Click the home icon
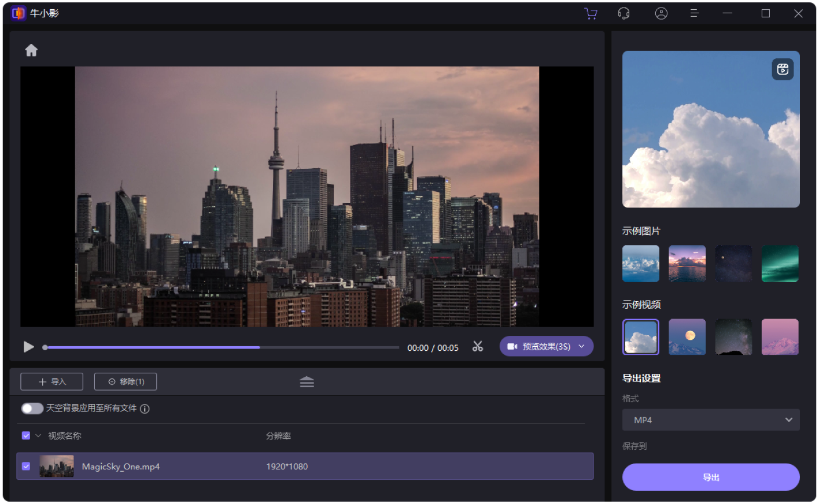 (31, 50)
